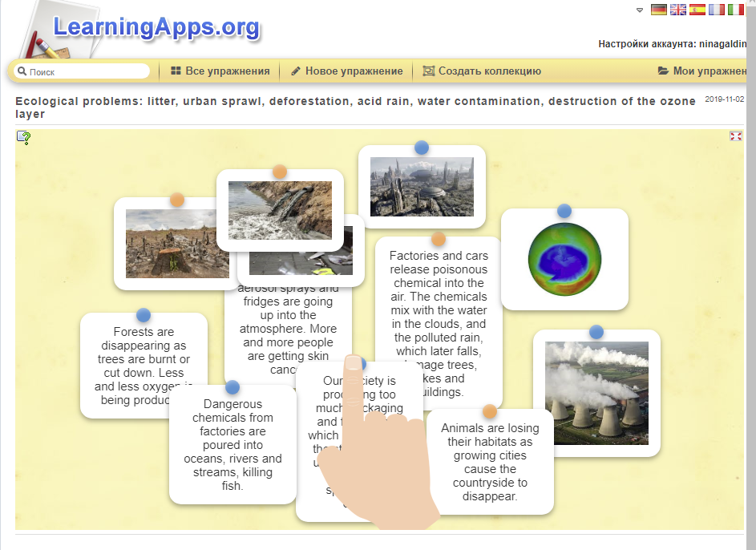Switch language with the UK flag
The width and height of the screenshot is (756, 550).
[x=678, y=10]
